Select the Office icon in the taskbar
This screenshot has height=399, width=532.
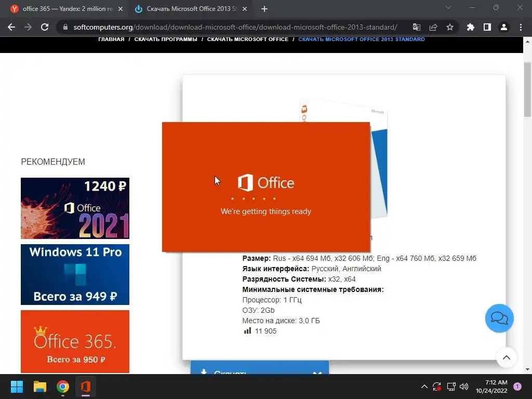[x=86, y=387]
